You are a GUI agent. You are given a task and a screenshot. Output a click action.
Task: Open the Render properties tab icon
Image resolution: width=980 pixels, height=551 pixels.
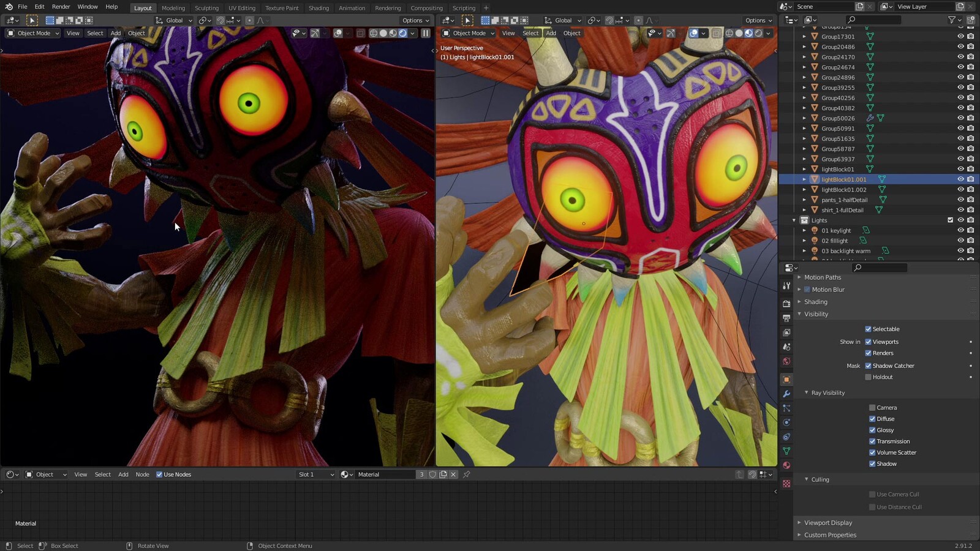coord(786,304)
